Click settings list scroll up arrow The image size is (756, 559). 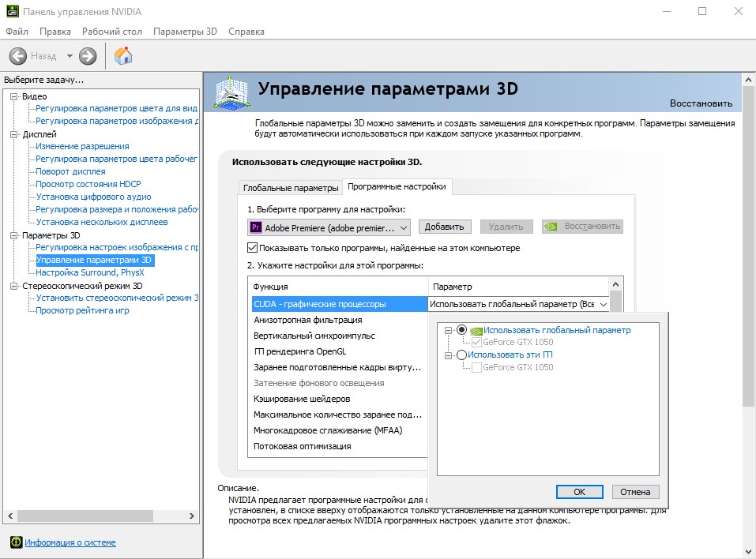point(615,283)
